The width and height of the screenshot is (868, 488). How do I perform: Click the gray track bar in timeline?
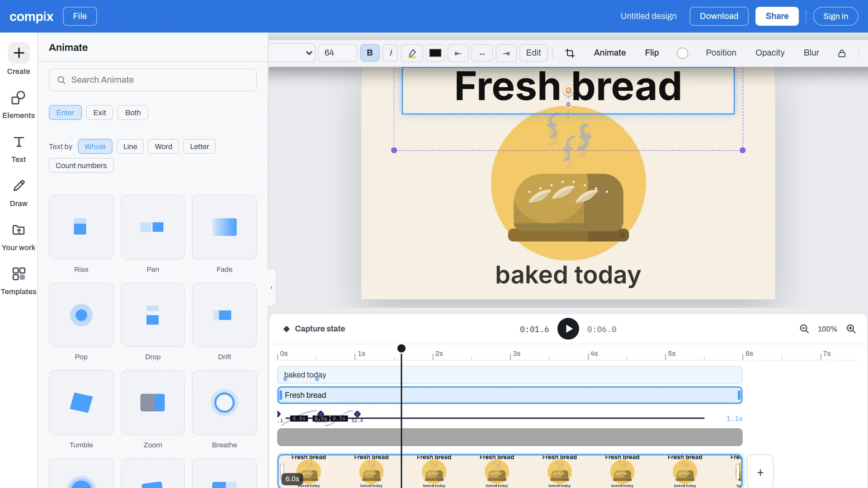(x=509, y=437)
